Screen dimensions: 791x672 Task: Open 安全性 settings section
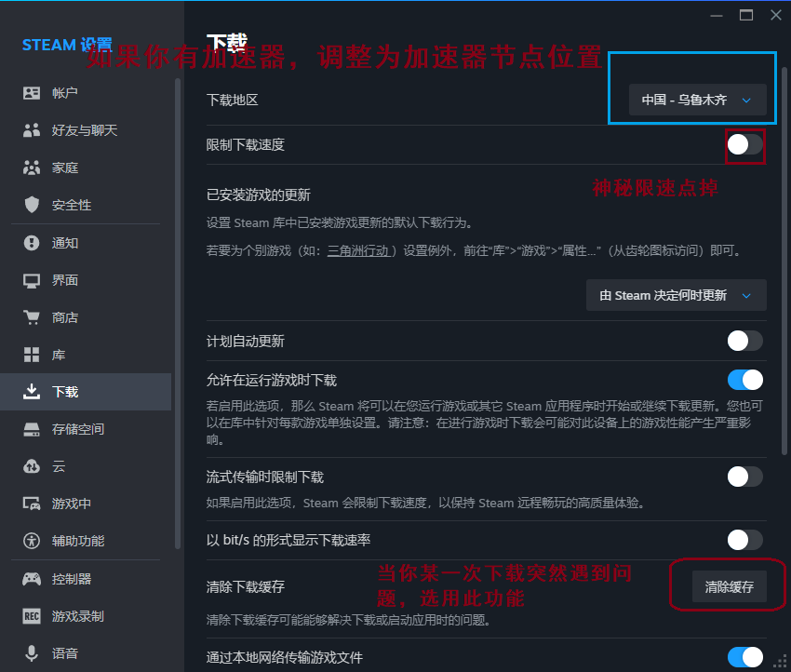point(86,205)
